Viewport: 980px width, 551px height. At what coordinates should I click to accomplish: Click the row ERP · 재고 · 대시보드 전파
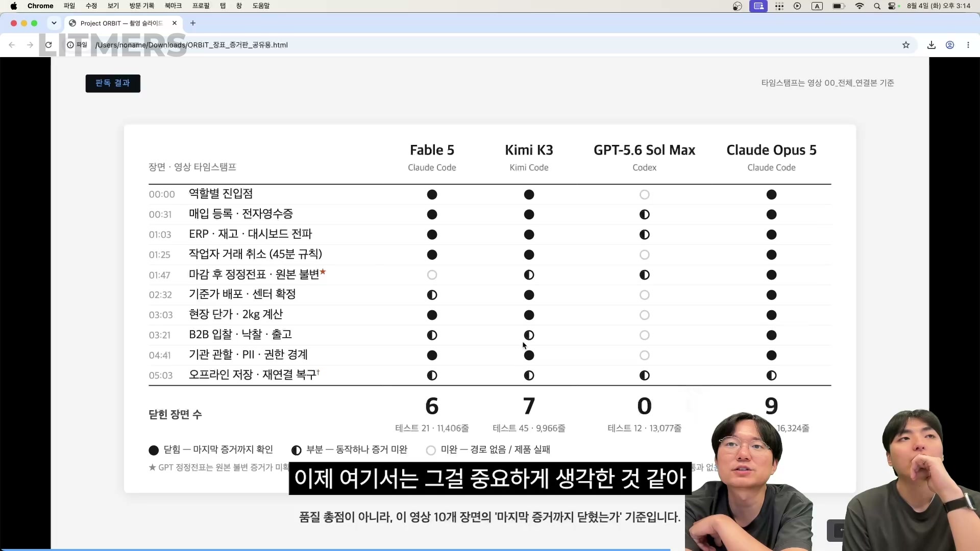click(490, 235)
